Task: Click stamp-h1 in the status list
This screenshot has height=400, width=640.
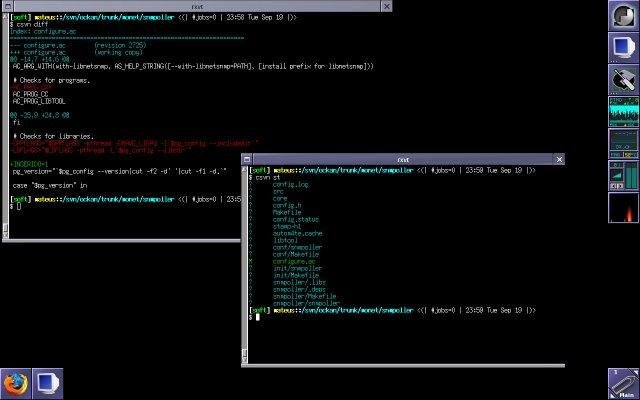Action: click(x=287, y=227)
